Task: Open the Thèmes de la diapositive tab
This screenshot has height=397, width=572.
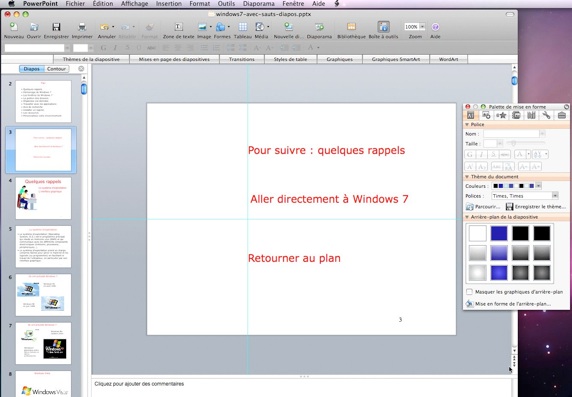Action: [x=91, y=59]
